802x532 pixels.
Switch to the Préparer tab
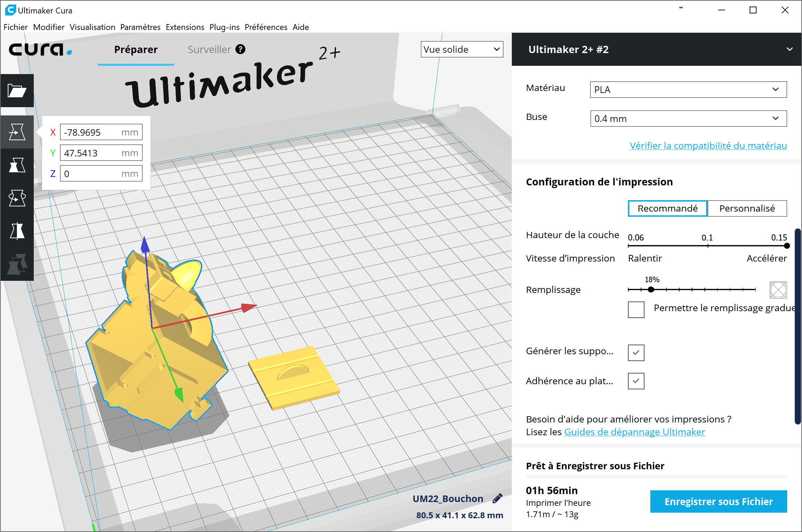coord(136,50)
